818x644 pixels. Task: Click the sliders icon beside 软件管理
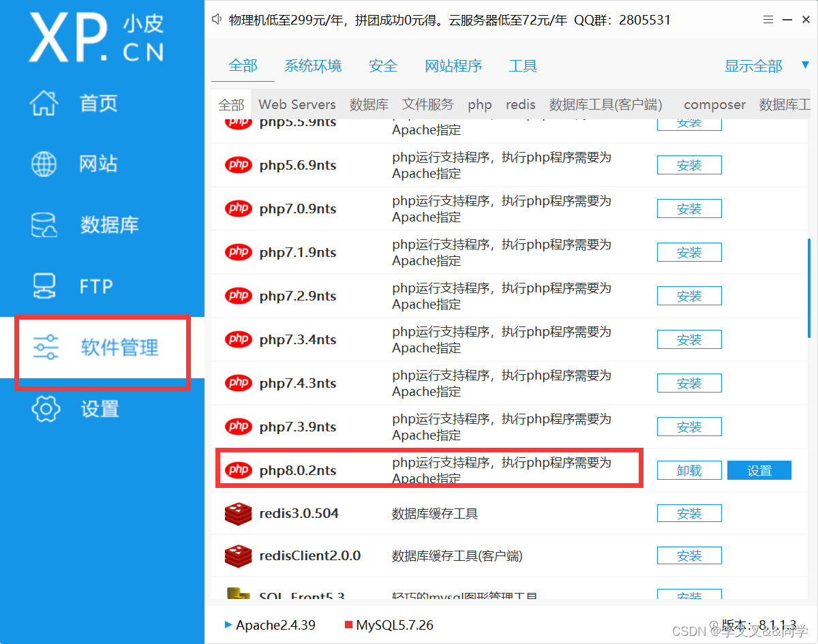coord(46,348)
